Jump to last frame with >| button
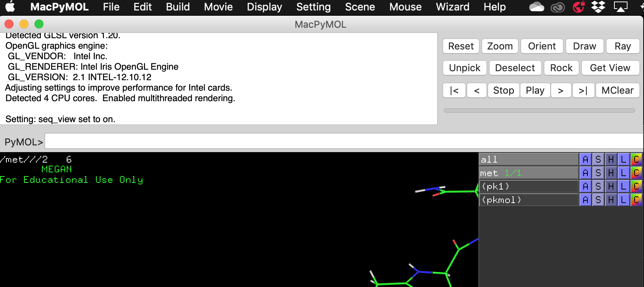The image size is (644, 287). click(x=583, y=90)
